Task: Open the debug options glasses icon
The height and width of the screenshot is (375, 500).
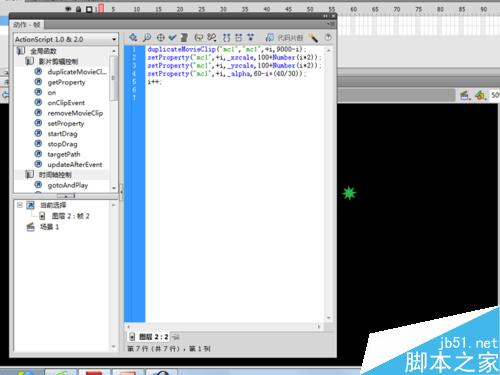Action: coord(212,37)
